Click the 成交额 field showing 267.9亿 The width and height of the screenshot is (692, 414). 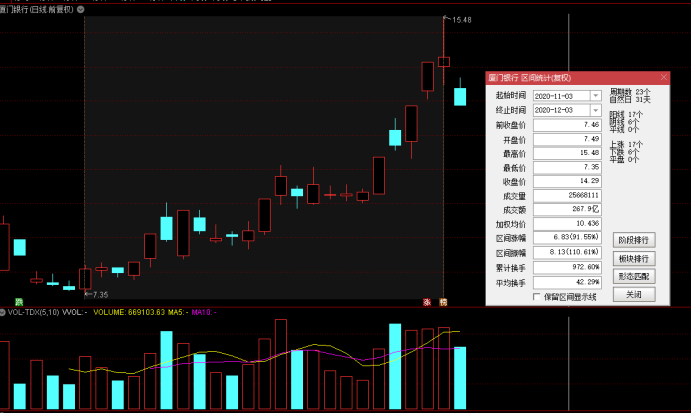pyautogui.click(x=567, y=209)
